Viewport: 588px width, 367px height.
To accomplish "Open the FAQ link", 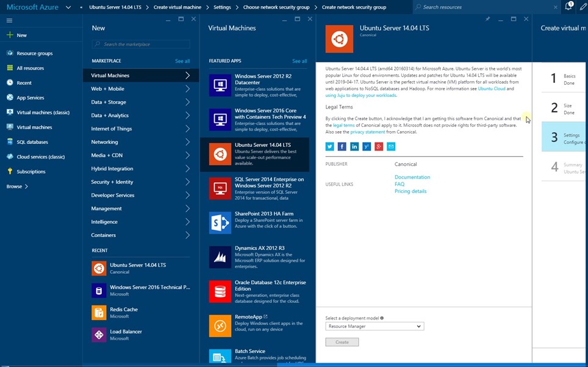I will tap(400, 184).
